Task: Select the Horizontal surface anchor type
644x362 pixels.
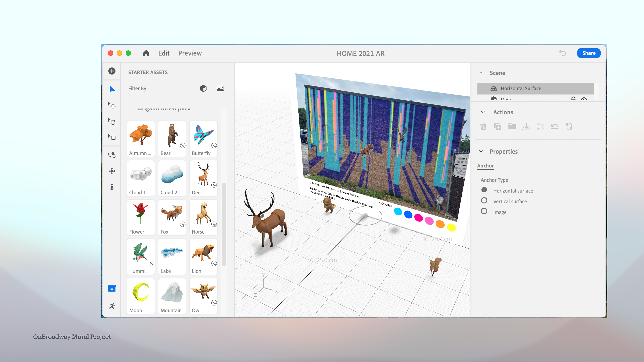Action: tap(484, 190)
